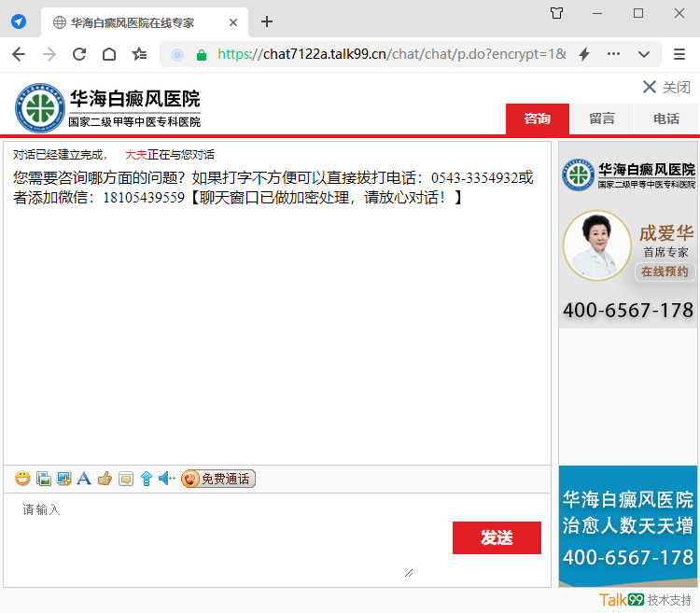Switch to the 电话 tab
This screenshot has height=613, width=700.
[666, 118]
